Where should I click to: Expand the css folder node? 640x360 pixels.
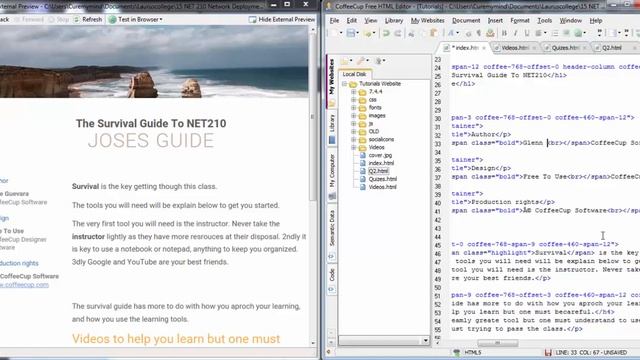(x=353, y=100)
